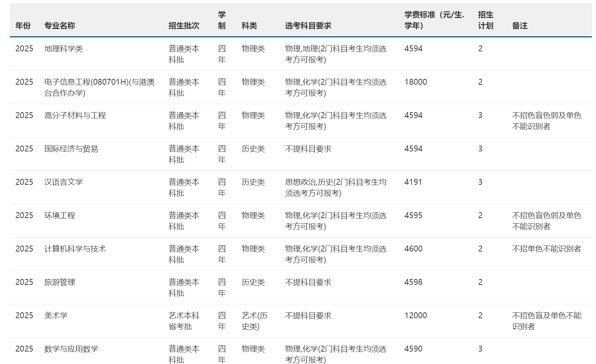Select the 汉语言文学 major cell
The width and height of the screenshot is (596, 364).
click(63, 182)
